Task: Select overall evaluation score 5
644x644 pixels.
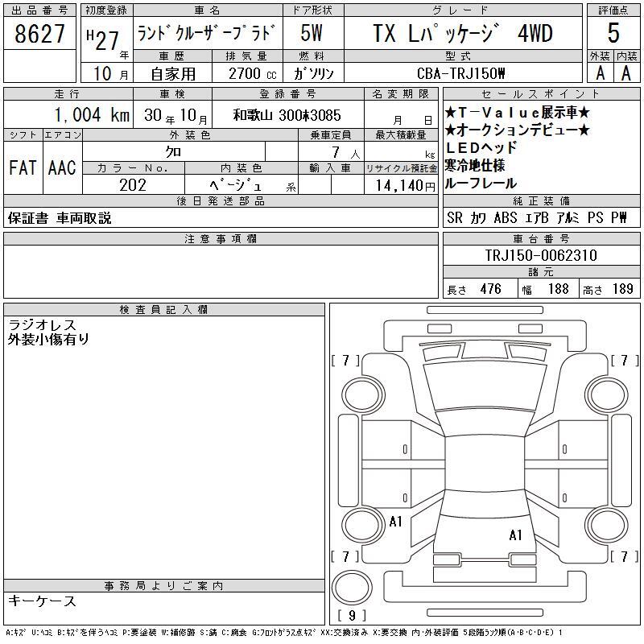Action: pyautogui.click(x=613, y=33)
